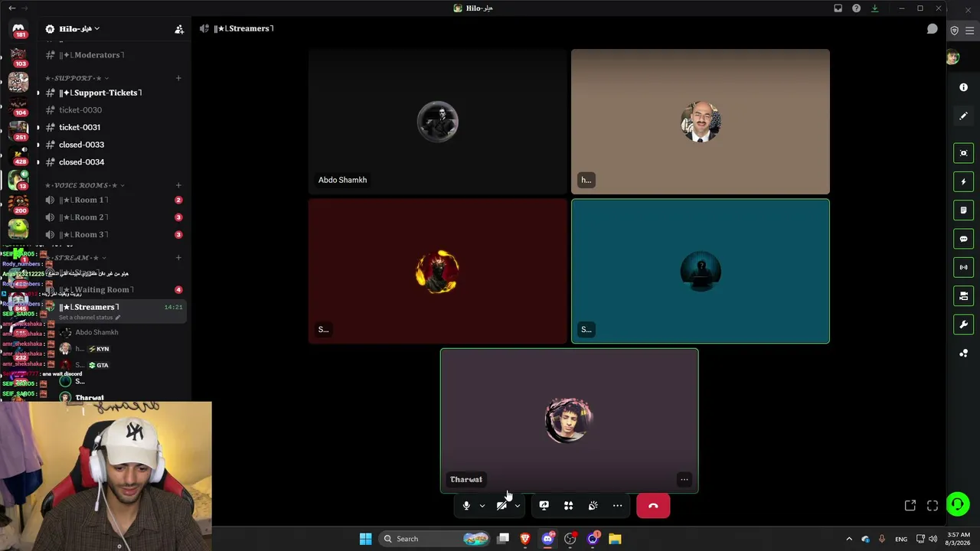Collapse the STREAM category

click(x=77, y=258)
